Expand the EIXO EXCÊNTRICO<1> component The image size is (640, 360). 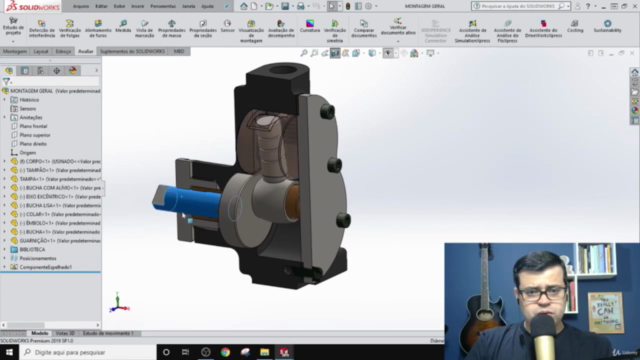[x=4, y=196]
